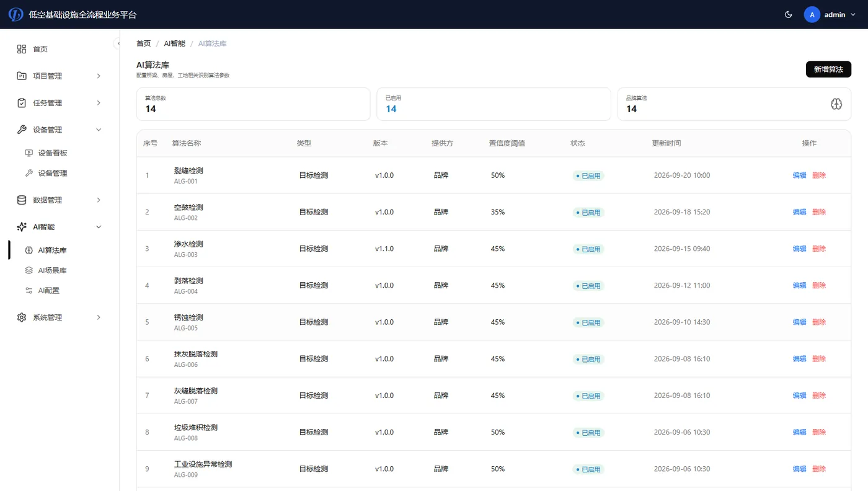The image size is (868, 491).
Task: Click the brain icon in 品牌算法 card
Action: pos(836,104)
